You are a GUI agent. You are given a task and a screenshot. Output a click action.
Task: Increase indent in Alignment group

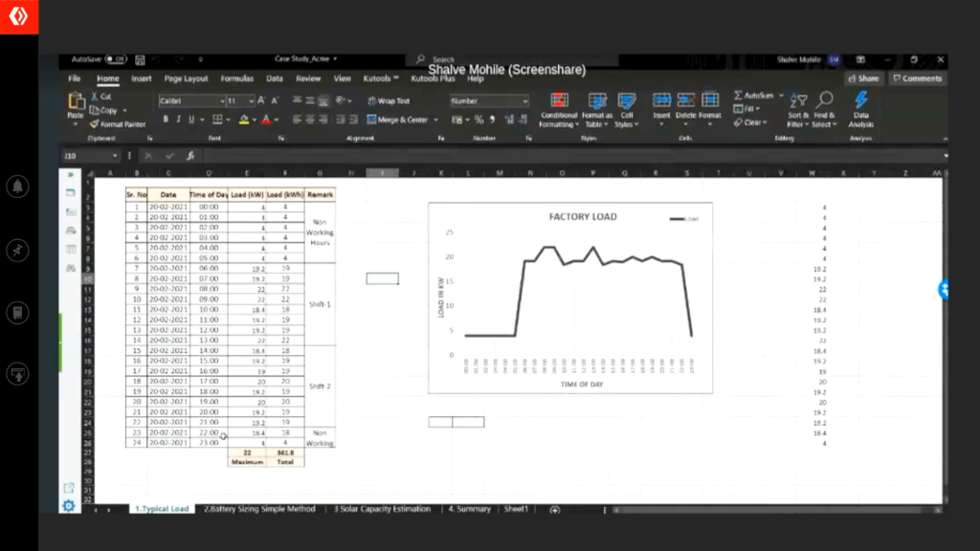pyautogui.click(x=353, y=120)
